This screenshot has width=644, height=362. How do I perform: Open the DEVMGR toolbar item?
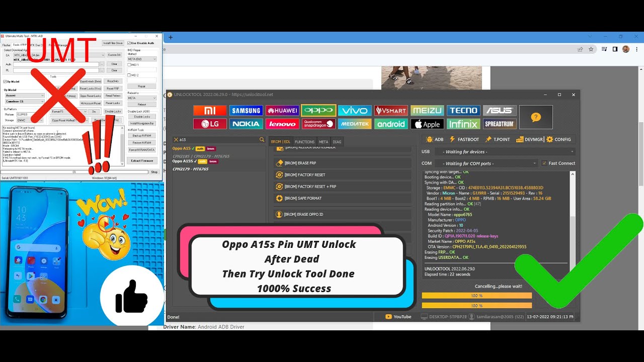tap(530, 139)
